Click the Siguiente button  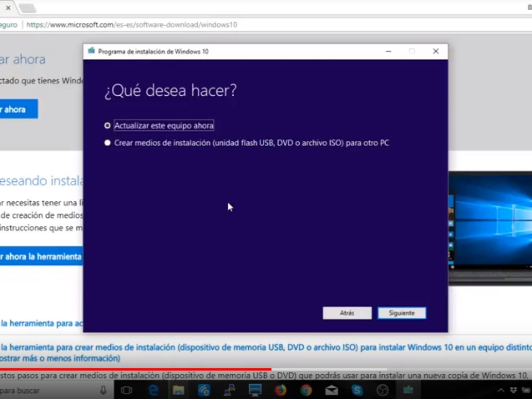(x=402, y=313)
